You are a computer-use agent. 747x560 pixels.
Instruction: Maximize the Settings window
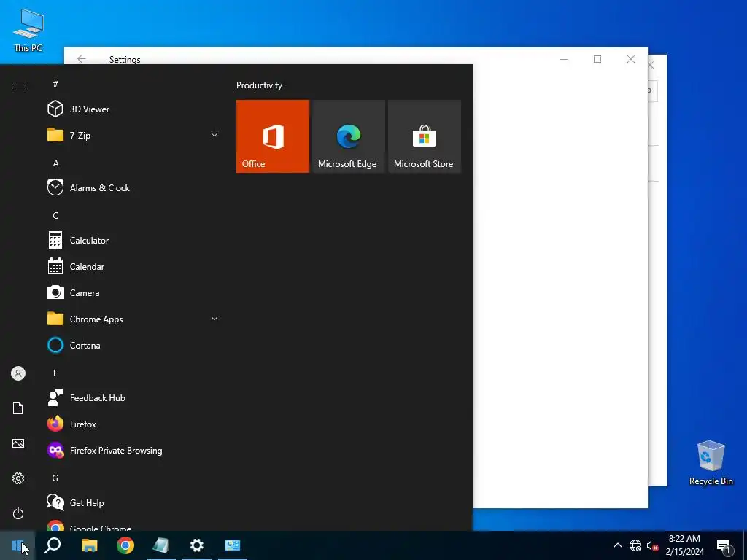click(597, 59)
